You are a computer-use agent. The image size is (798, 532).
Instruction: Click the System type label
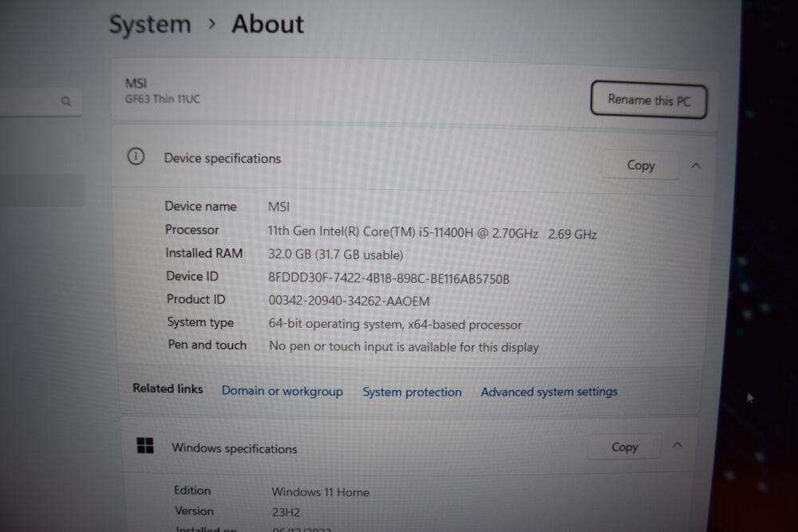pyautogui.click(x=200, y=322)
